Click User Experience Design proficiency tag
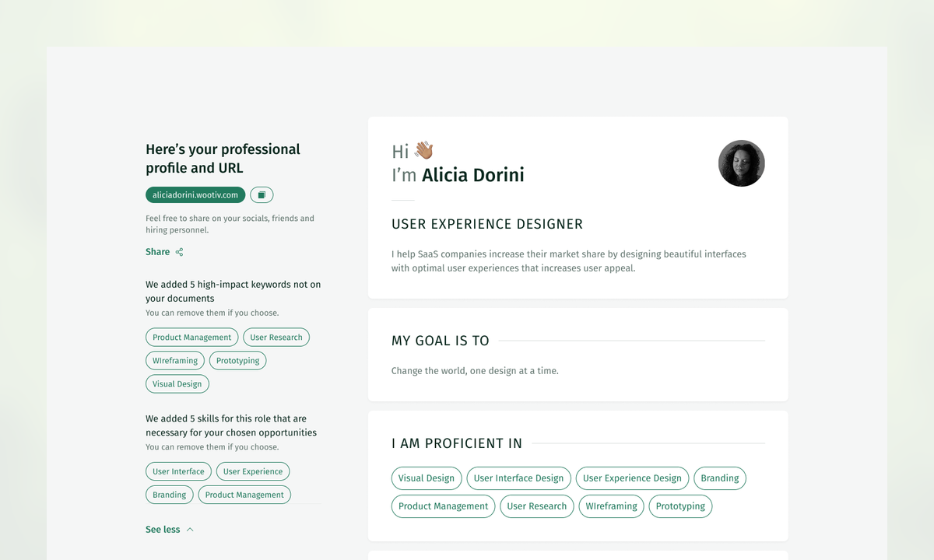Image resolution: width=934 pixels, height=560 pixels. tap(632, 478)
